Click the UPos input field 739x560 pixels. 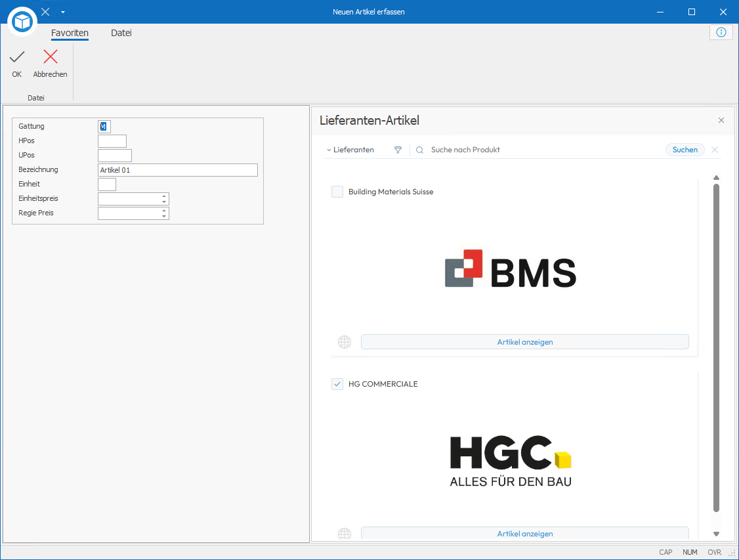115,155
